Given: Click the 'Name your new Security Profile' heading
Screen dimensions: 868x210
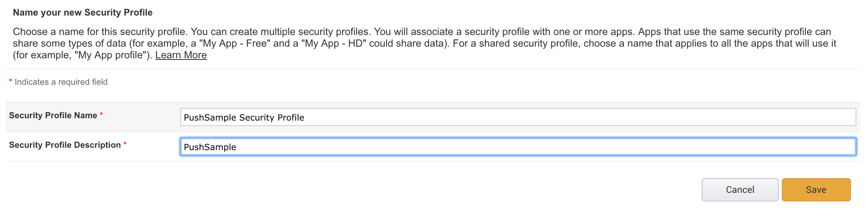Looking at the screenshot, I should tap(83, 12).
